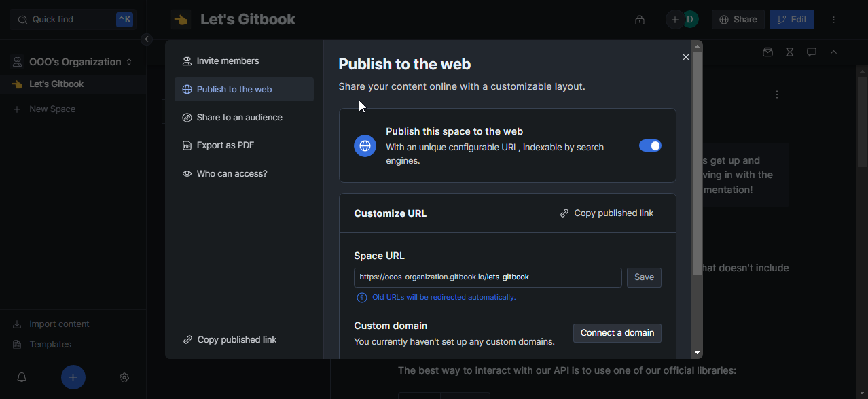Click the Space URL input field
Screen dimensions: 868x399
pos(487,277)
